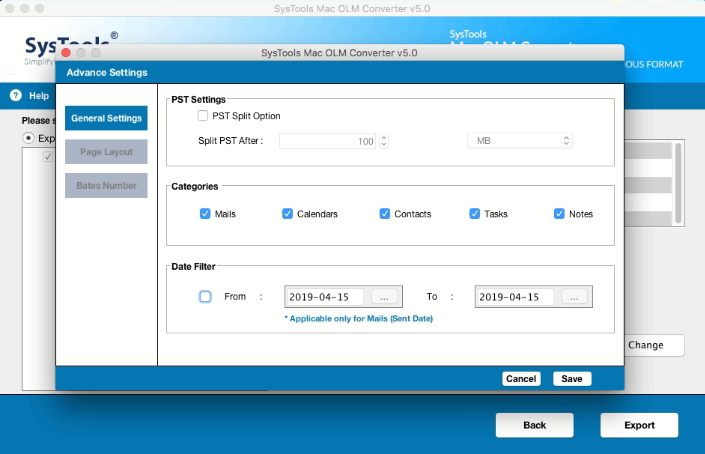The image size is (705, 454).
Task: Switch to General Settings tab
Action: tap(106, 118)
